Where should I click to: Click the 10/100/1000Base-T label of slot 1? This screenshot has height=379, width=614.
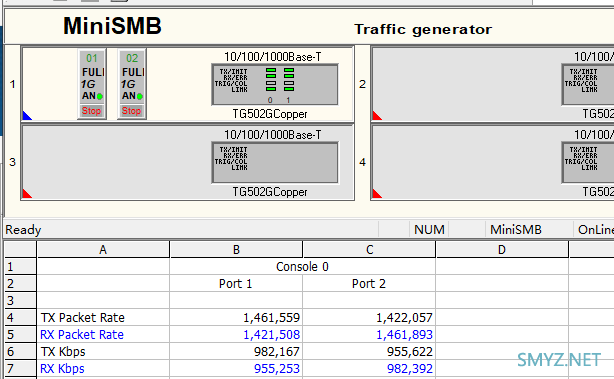click(x=273, y=57)
